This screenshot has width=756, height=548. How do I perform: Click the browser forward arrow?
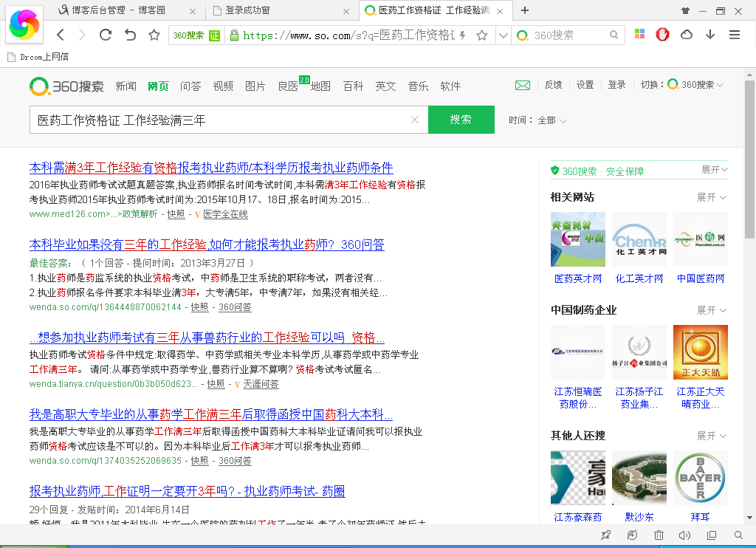[x=82, y=35]
